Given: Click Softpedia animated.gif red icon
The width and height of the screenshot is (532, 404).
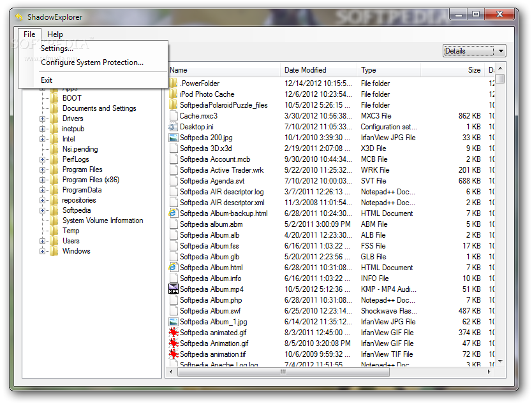Looking at the screenshot, I should (x=174, y=333).
